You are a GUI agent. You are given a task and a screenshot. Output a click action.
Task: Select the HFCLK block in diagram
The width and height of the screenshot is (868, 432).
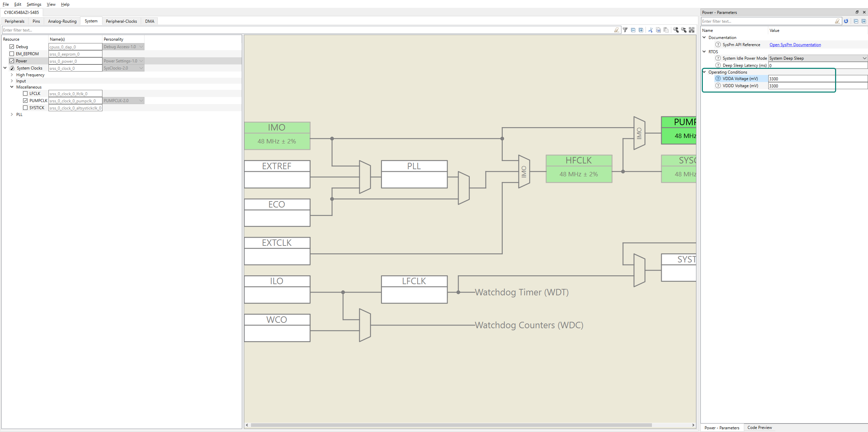(x=579, y=169)
